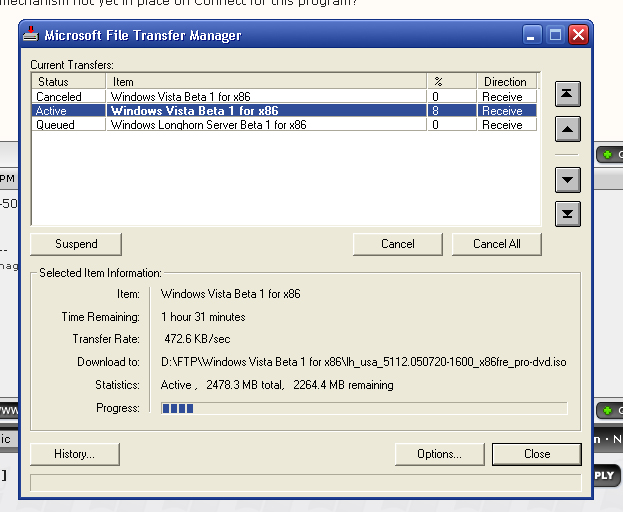Click the Move to Top arrow button
Viewport: 623px width, 512px height.
coord(567,93)
